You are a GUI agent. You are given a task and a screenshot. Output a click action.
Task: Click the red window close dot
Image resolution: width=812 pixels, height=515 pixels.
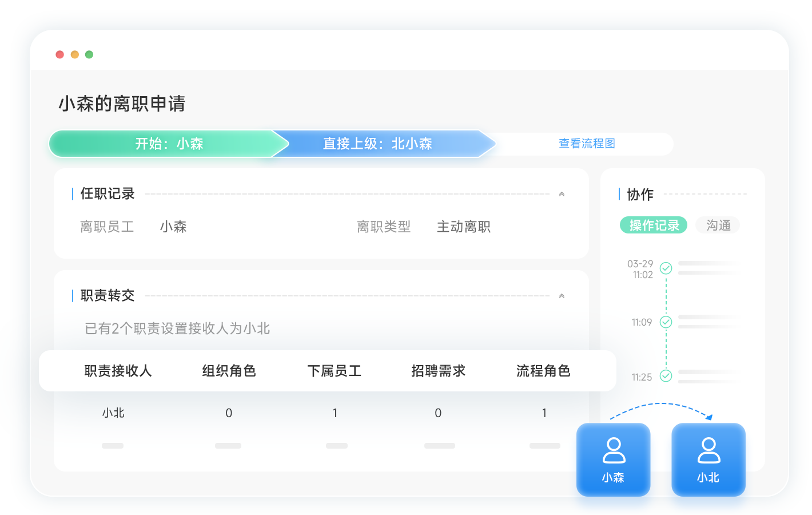tap(59, 54)
